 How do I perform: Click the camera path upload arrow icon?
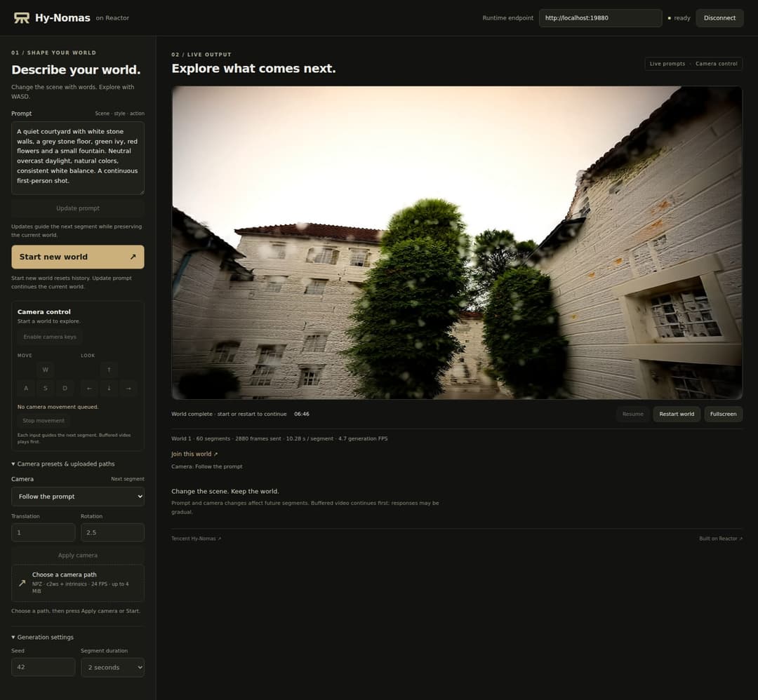tap(22, 583)
